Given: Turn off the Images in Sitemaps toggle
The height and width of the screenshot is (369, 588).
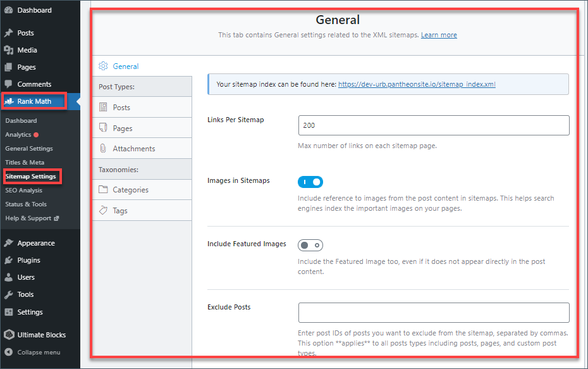Looking at the screenshot, I should [310, 182].
